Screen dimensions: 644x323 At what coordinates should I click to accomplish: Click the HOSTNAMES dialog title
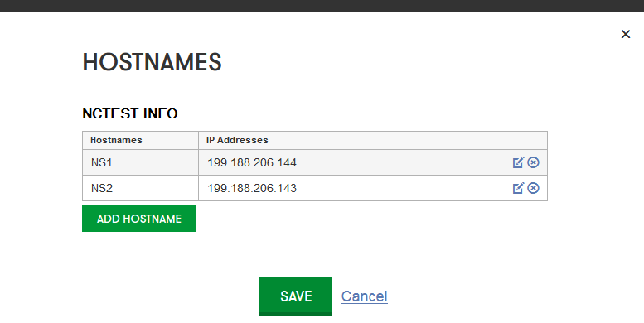(x=152, y=62)
